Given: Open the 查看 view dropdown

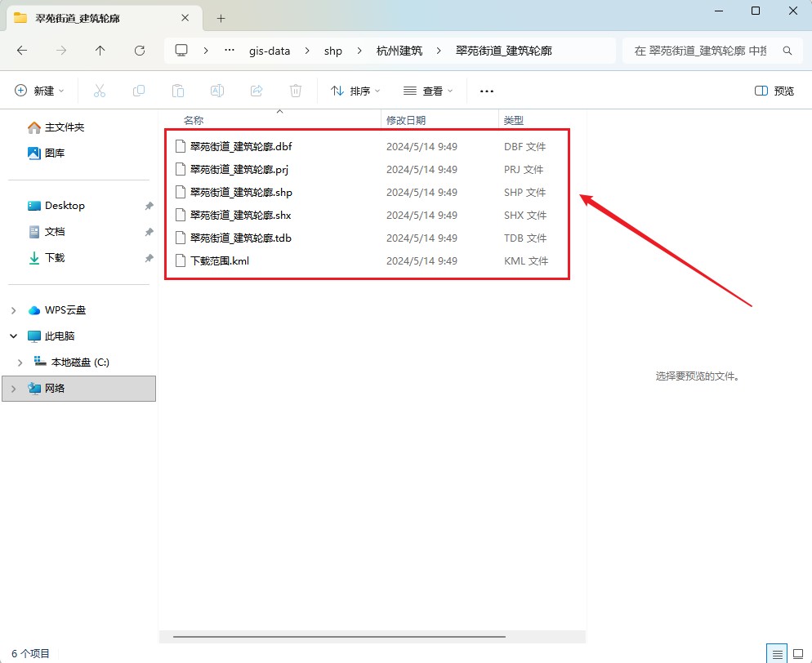Looking at the screenshot, I should coord(428,91).
